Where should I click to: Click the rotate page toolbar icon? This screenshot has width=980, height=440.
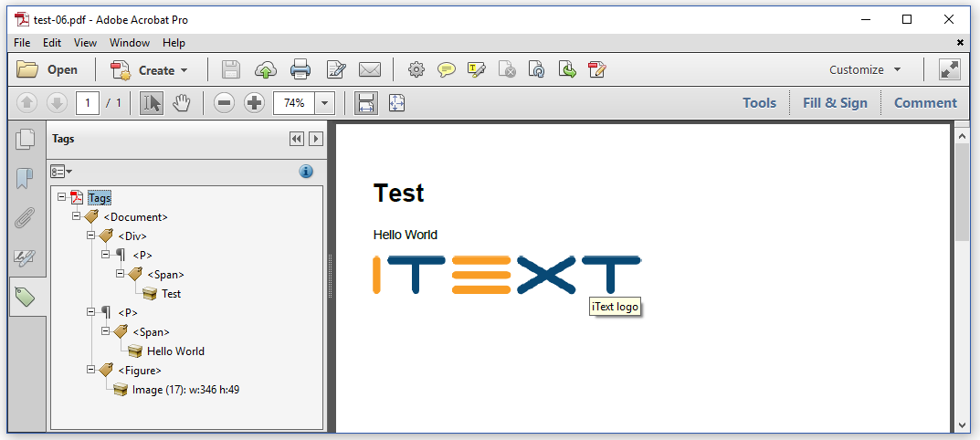click(x=536, y=70)
